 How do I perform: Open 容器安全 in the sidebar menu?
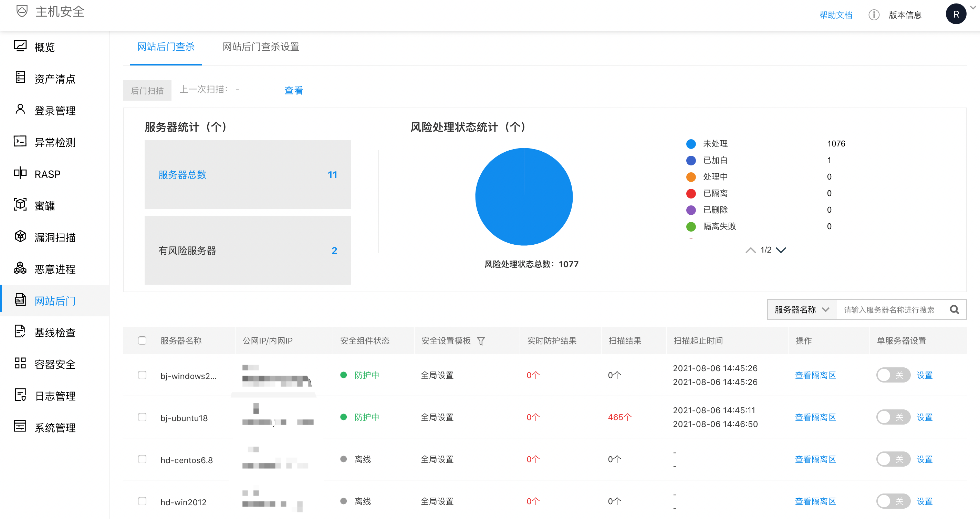tap(54, 364)
